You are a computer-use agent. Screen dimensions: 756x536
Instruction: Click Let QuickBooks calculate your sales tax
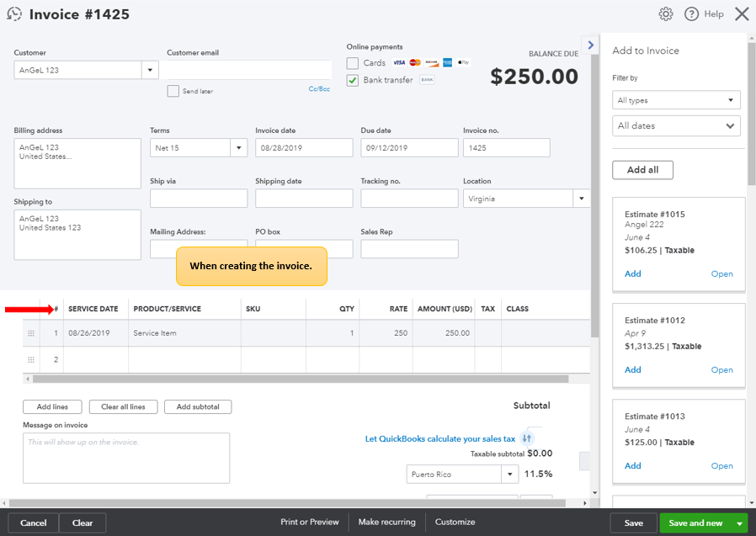440,438
